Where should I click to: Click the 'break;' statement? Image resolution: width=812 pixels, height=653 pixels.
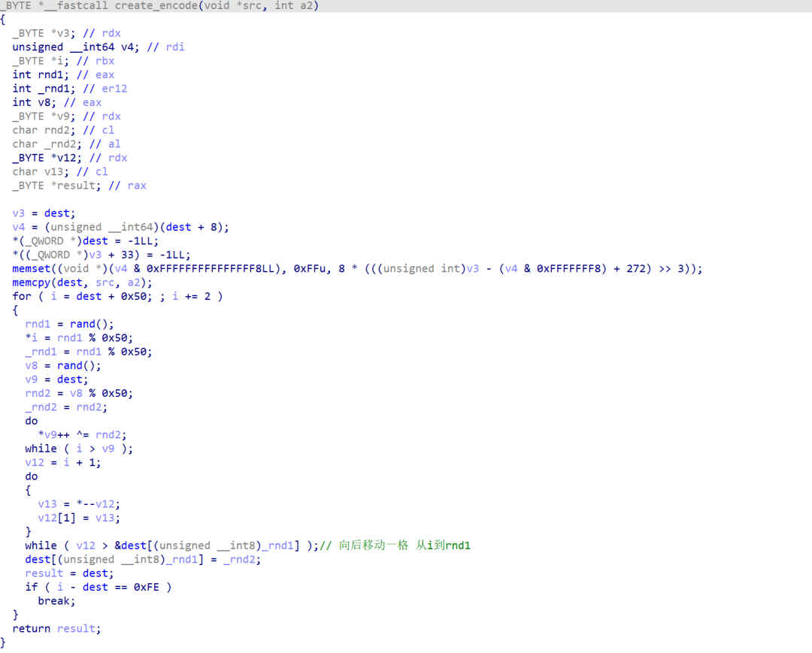point(56,601)
